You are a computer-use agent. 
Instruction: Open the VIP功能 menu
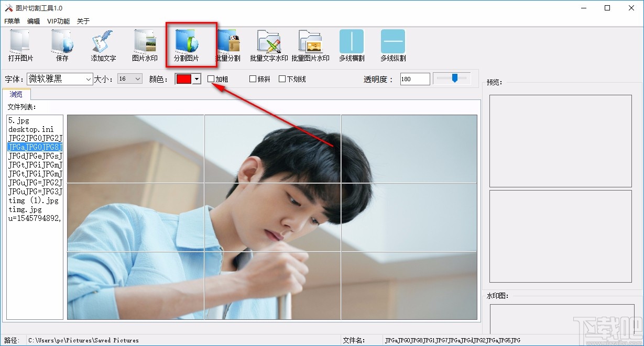click(58, 21)
